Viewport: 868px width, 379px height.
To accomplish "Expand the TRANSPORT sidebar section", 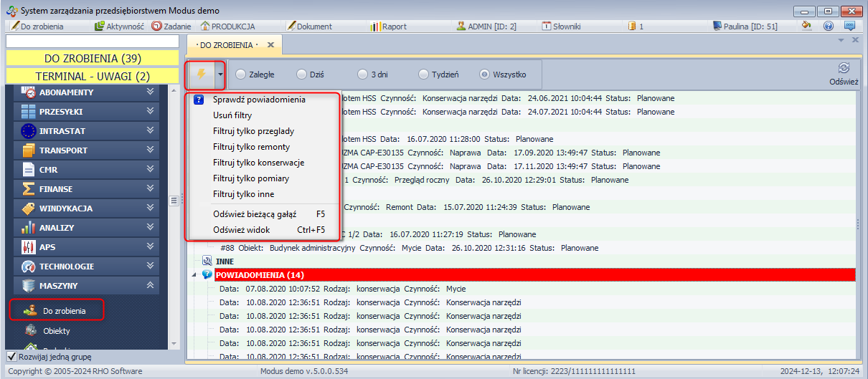I will (x=150, y=150).
